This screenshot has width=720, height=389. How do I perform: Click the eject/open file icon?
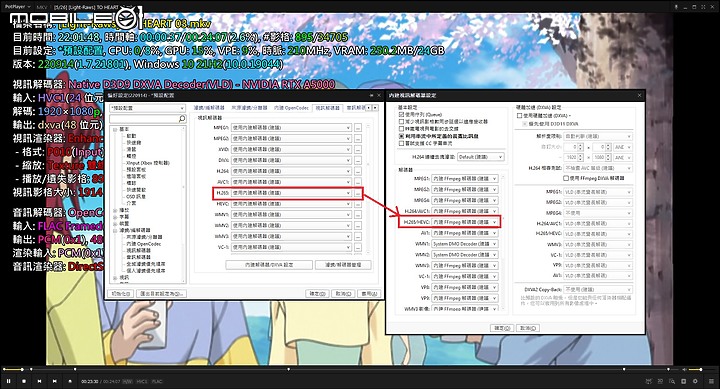pos(70,381)
